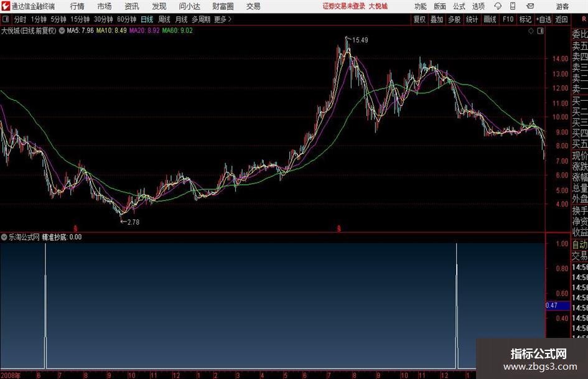Click the 多股 multi-stock button
This screenshot has width=588, height=379.
[x=454, y=19]
